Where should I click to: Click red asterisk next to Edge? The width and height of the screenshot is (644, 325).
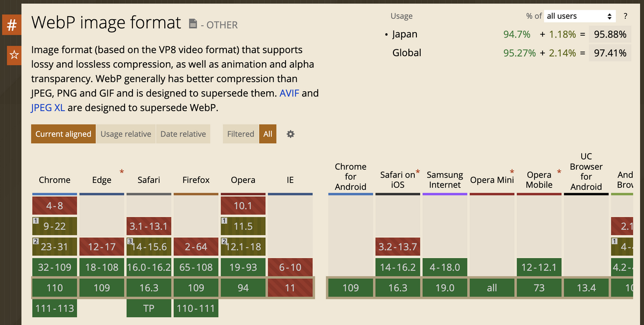coord(122,172)
